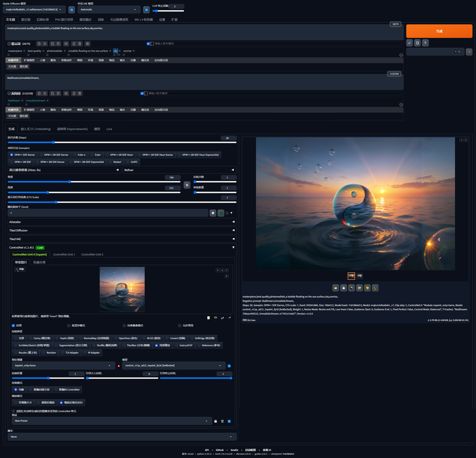Enable the Pixel Perfect (完美像素模式) checkbox

[124, 326]
